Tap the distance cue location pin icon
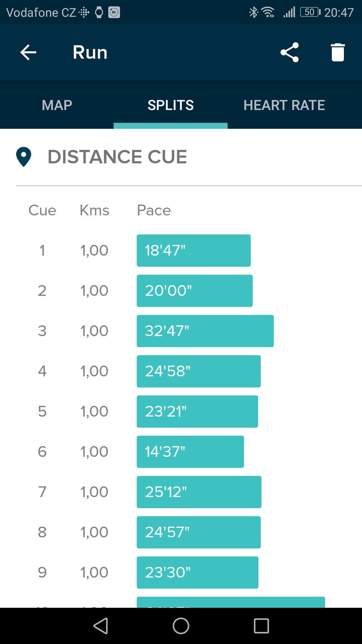 pos(23,157)
